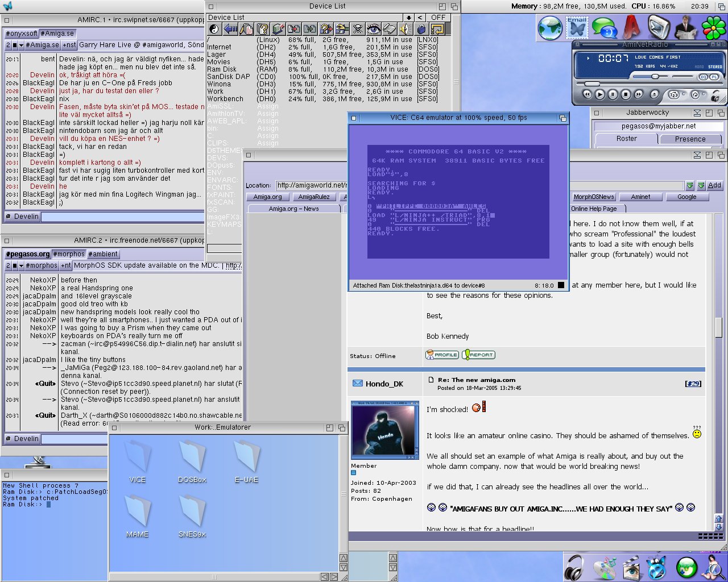Image resolution: width=728 pixels, height=582 pixels.
Task: Open the music CD icon in bottom dock
Action: pos(603,567)
